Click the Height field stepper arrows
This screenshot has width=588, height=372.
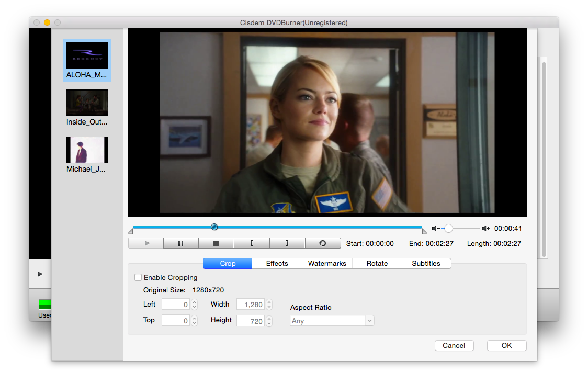269,321
